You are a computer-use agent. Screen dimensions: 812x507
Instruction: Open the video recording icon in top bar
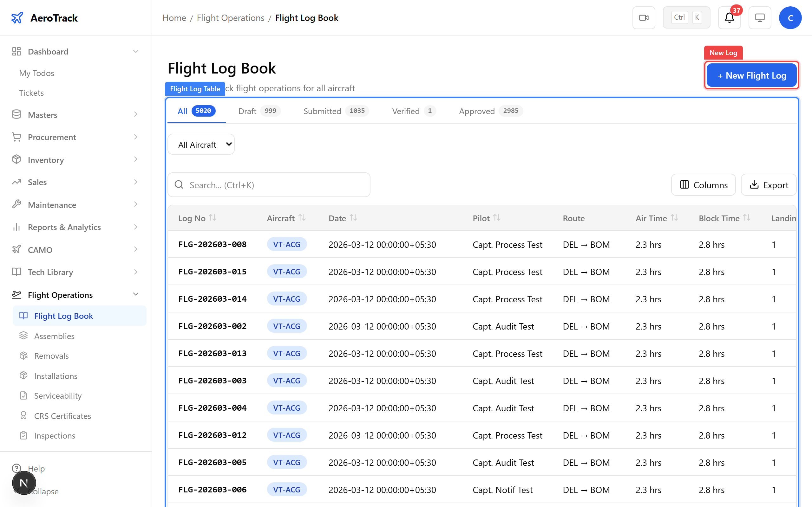[644, 17]
